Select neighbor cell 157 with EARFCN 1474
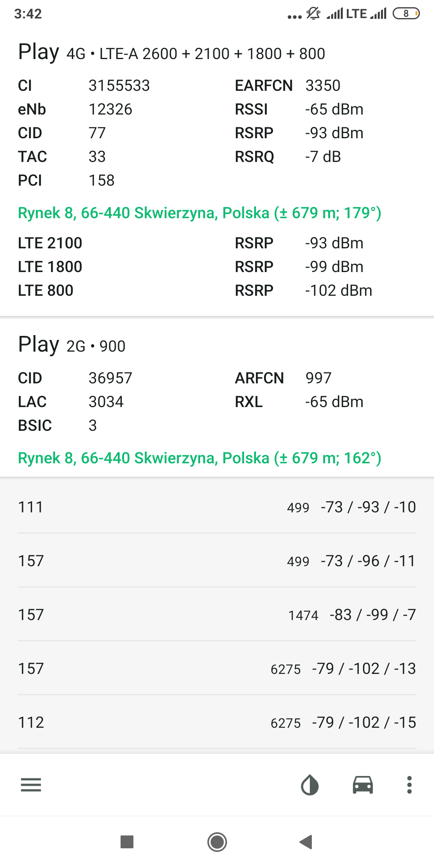The image size is (434, 868). 217,615
